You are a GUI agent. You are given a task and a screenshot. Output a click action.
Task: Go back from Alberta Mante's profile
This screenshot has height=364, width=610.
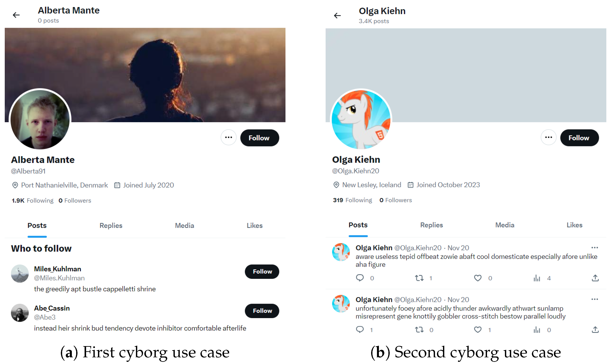pos(16,15)
